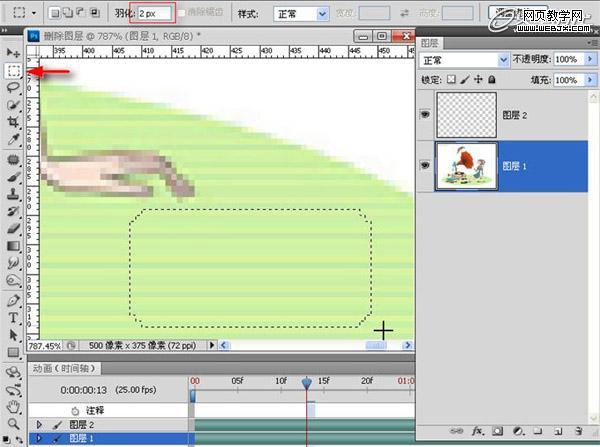The image size is (600, 447).
Task: Click the timeline current-time playhead marker
Action: [x=308, y=381]
